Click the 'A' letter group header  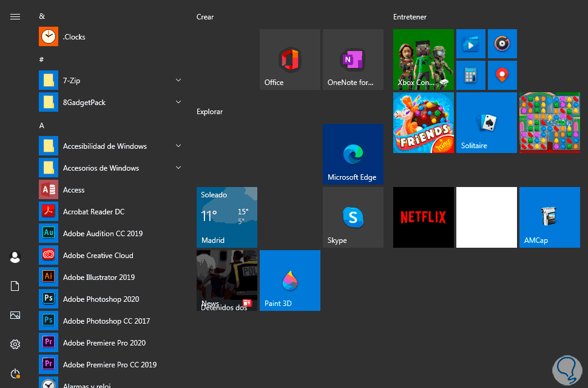[42, 125]
